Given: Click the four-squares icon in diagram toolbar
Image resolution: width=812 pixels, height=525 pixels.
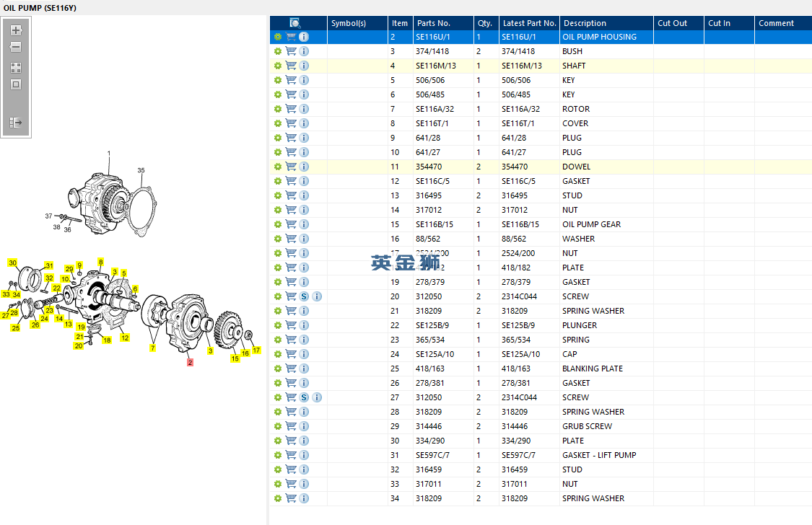Looking at the screenshot, I should tap(16, 68).
